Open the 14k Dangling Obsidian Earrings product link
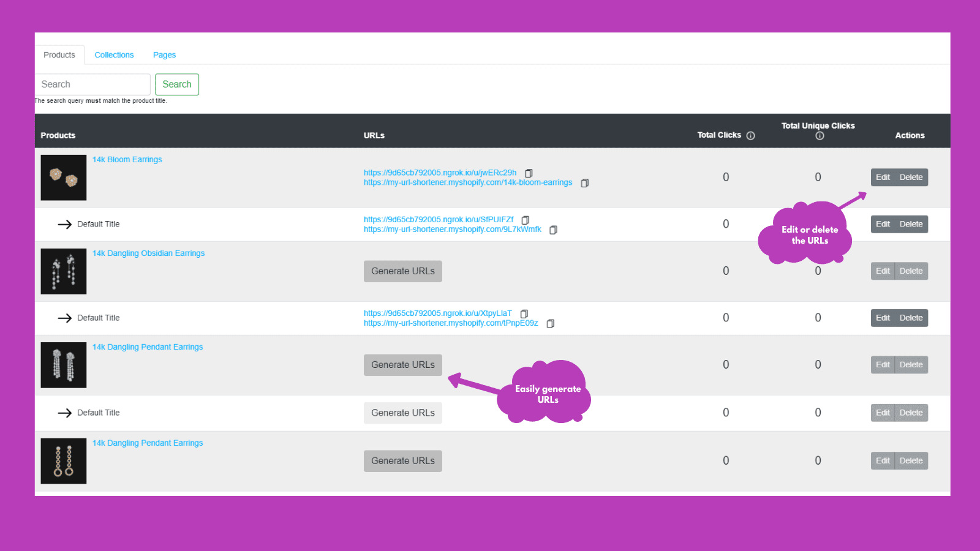980x551 pixels. pyautogui.click(x=148, y=253)
